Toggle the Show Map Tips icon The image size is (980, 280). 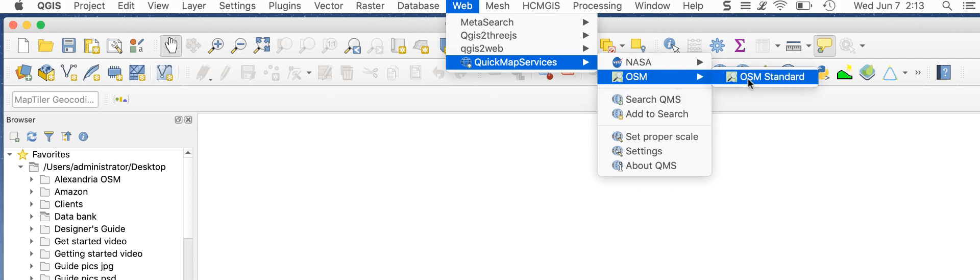pos(824,46)
